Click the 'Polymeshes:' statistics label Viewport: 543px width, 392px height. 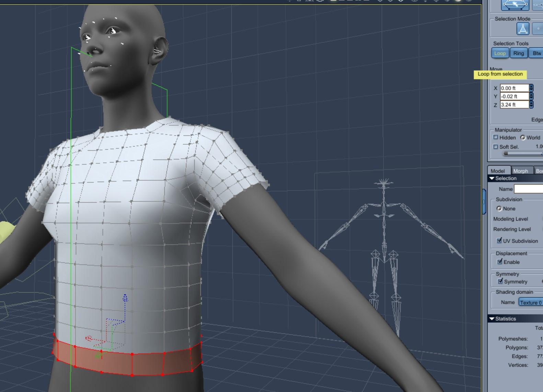coord(513,339)
